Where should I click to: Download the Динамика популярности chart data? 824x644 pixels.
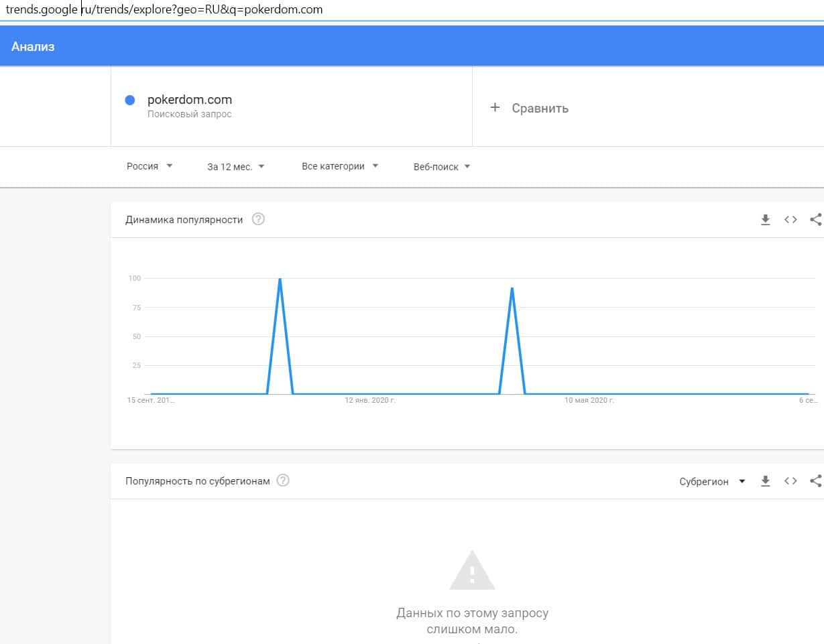(x=766, y=220)
